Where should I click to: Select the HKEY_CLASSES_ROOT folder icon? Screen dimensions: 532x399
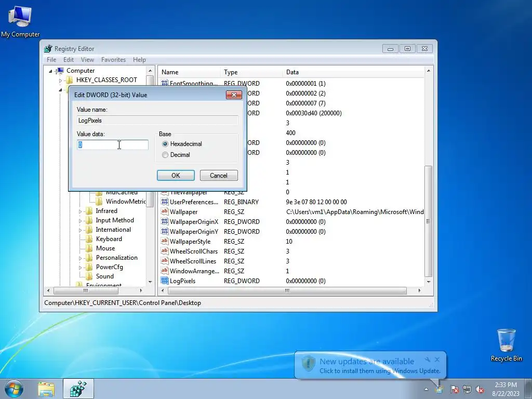pos(70,80)
